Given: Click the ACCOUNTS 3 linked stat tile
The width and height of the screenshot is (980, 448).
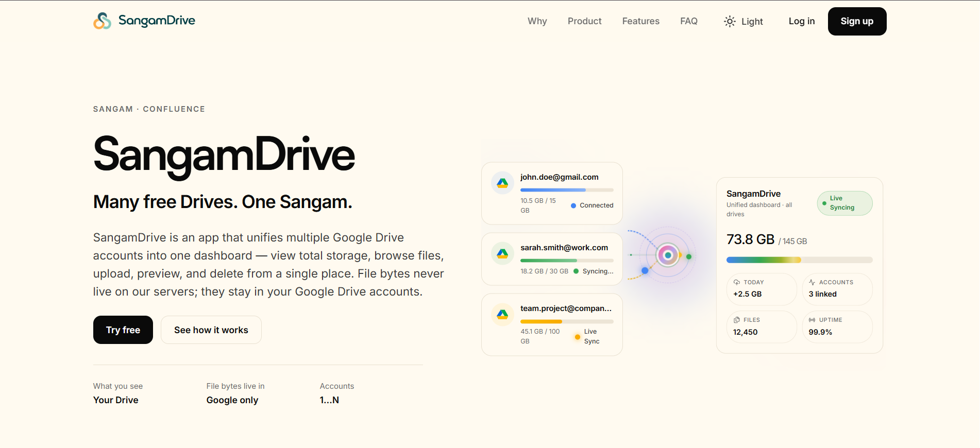Looking at the screenshot, I should [x=837, y=289].
